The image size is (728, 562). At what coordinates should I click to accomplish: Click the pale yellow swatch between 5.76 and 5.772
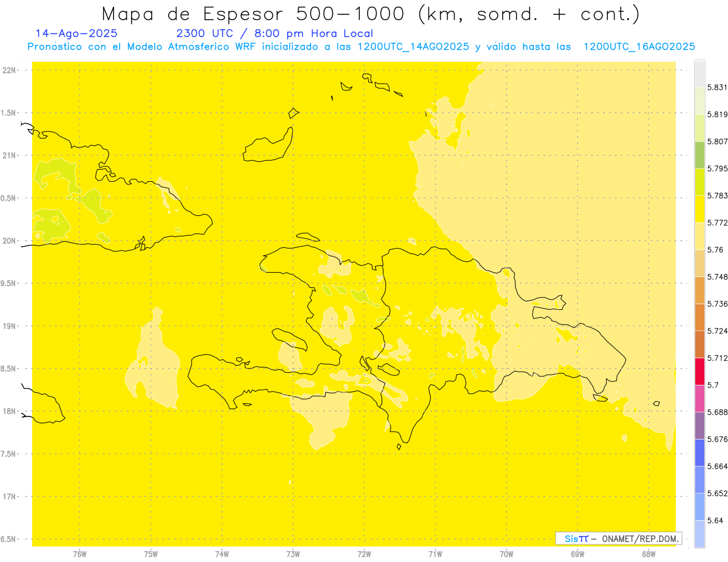click(x=699, y=236)
